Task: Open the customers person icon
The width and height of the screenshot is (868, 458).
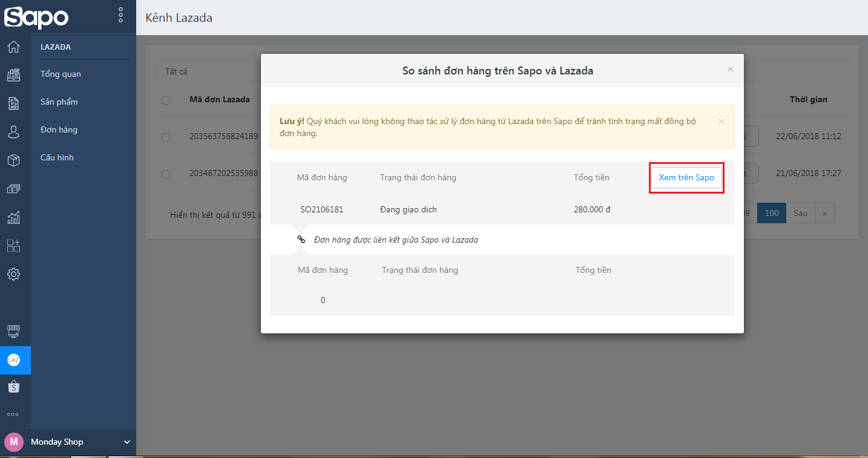Action: tap(13, 132)
